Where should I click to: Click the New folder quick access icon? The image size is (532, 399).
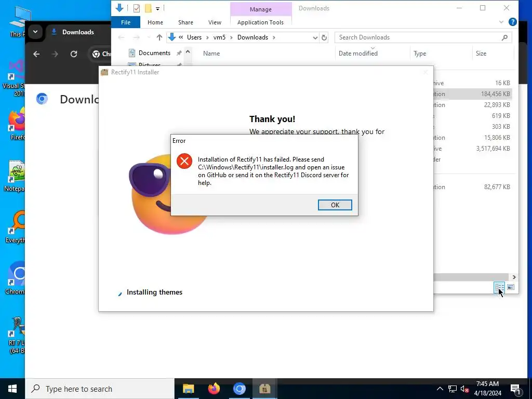pyautogui.click(x=148, y=8)
